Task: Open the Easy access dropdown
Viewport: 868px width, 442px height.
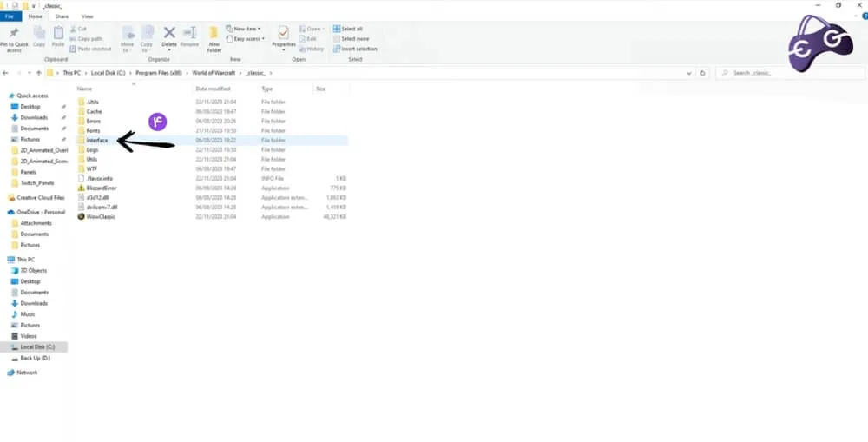Action: [246, 39]
